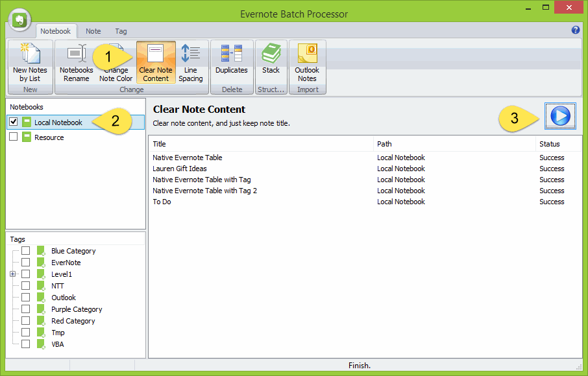588x376 pixels.
Task: Click the Purple Category tag label
Action: (77, 309)
